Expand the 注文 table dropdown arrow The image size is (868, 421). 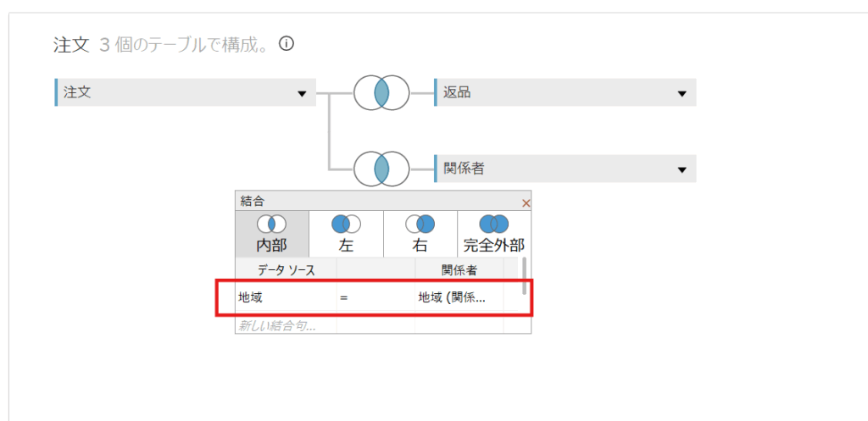(x=302, y=93)
